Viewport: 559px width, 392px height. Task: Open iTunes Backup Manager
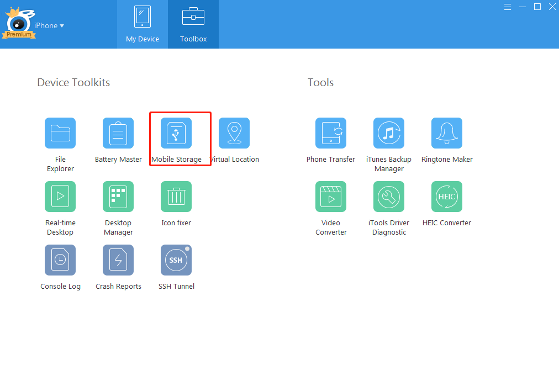coord(389,133)
